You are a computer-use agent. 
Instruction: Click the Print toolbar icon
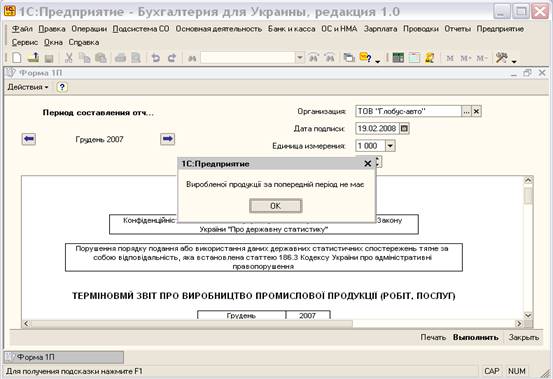click(x=120, y=58)
